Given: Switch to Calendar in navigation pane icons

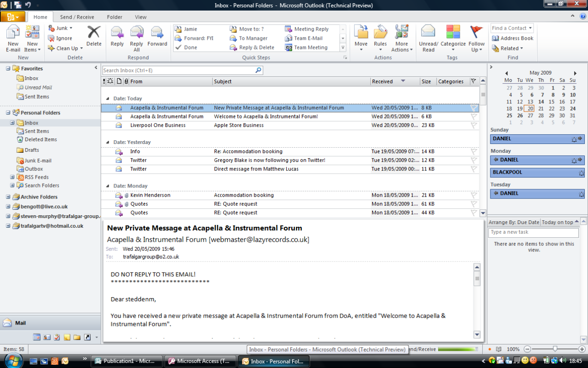Looking at the screenshot, I should pos(37,337).
